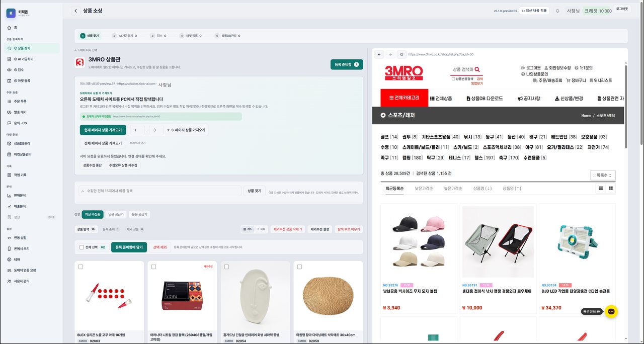The image size is (644, 344).
Task: Click the 로그아웃 button in top bar
Action: [622, 9]
